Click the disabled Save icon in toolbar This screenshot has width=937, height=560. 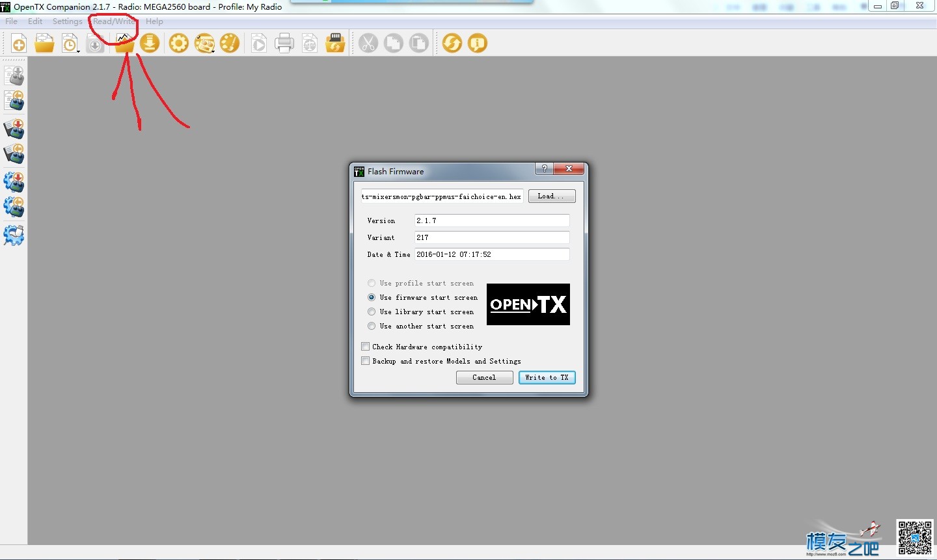click(x=96, y=43)
